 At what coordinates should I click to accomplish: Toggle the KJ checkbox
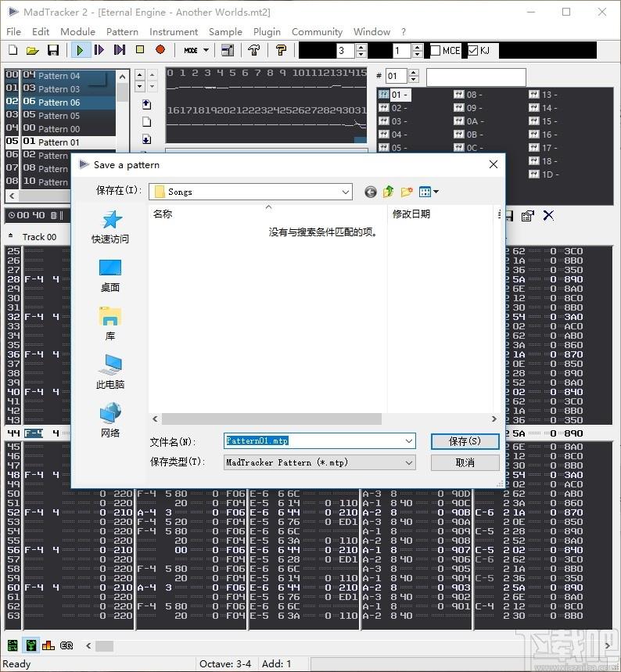[x=472, y=51]
